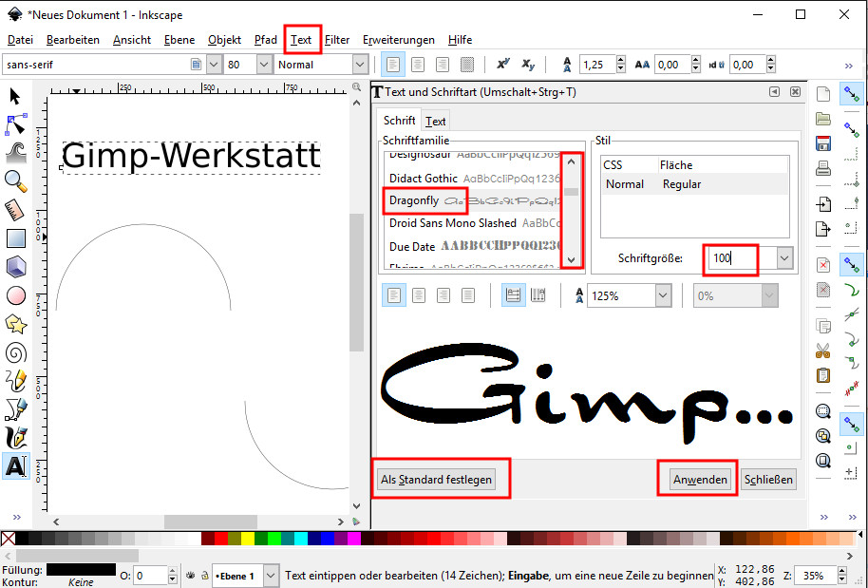This screenshot has height=588, width=868.
Task: Click the import icon
Action: coord(823,204)
